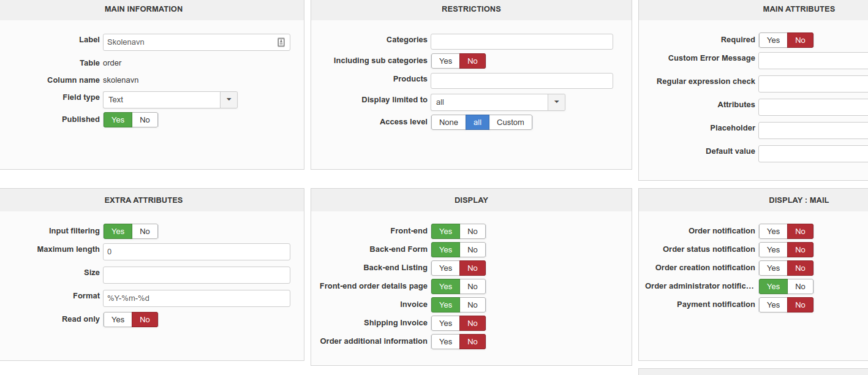Click the contact card icon in Label field
The image size is (868, 375).
coord(281,42)
